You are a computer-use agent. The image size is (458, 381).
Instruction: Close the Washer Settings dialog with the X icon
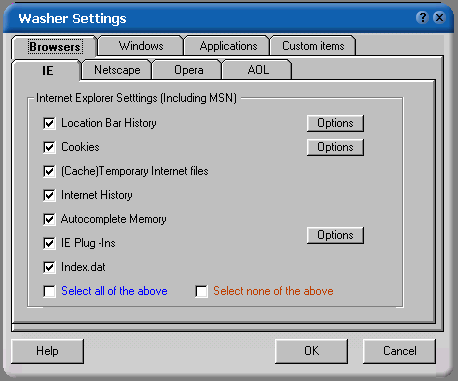(440, 17)
